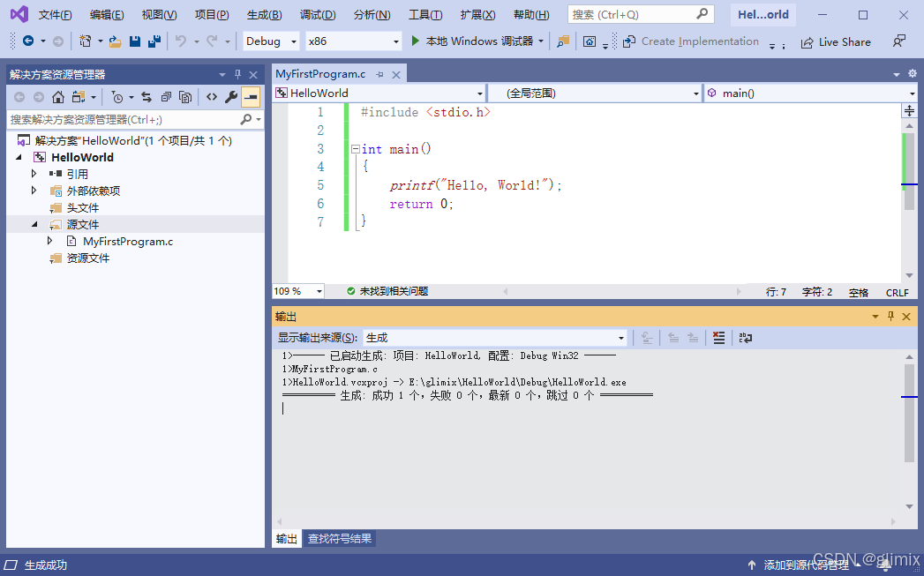The width and height of the screenshot is (924, 576).
Task: Click the no issues found indicator
Action: click(387, 291)
